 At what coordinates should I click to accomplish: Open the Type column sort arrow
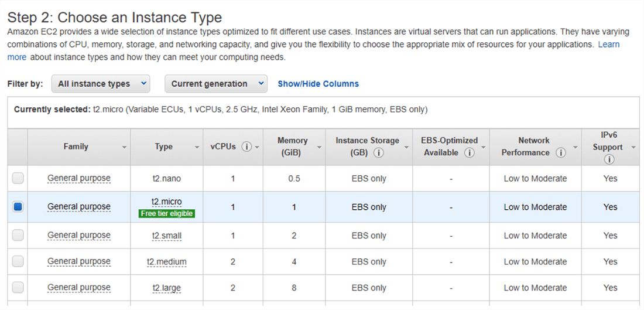pyautogui.click(x=196, y=147)
